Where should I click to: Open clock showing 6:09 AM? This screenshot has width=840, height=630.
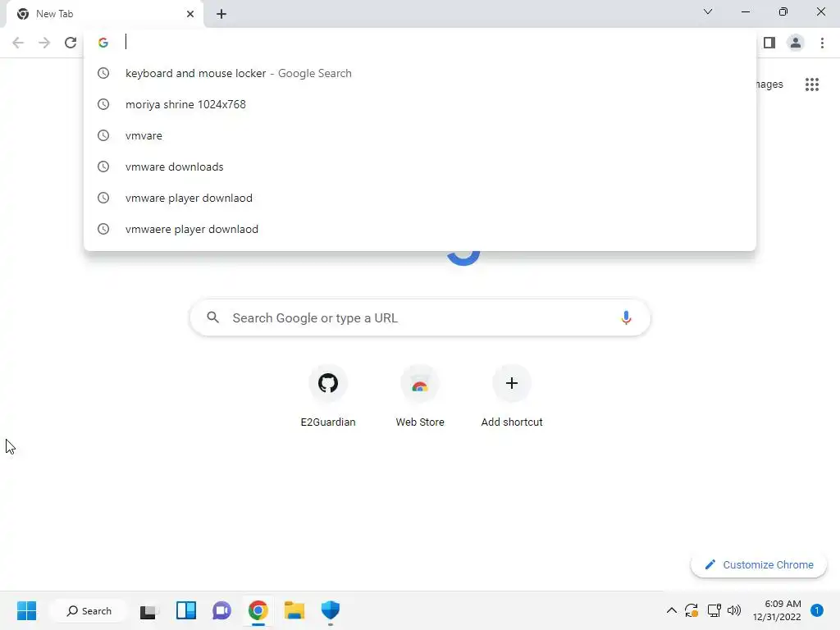coord(777,610)
